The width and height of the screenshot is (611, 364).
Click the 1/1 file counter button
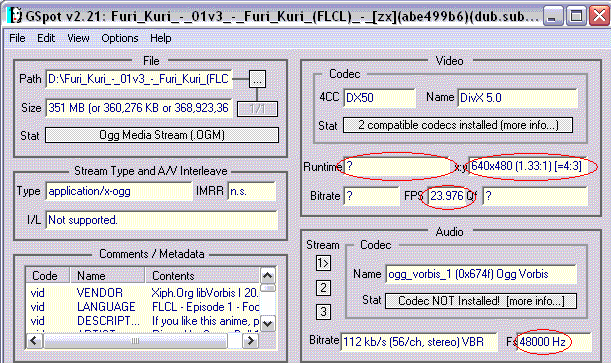[x=257, y=109]
